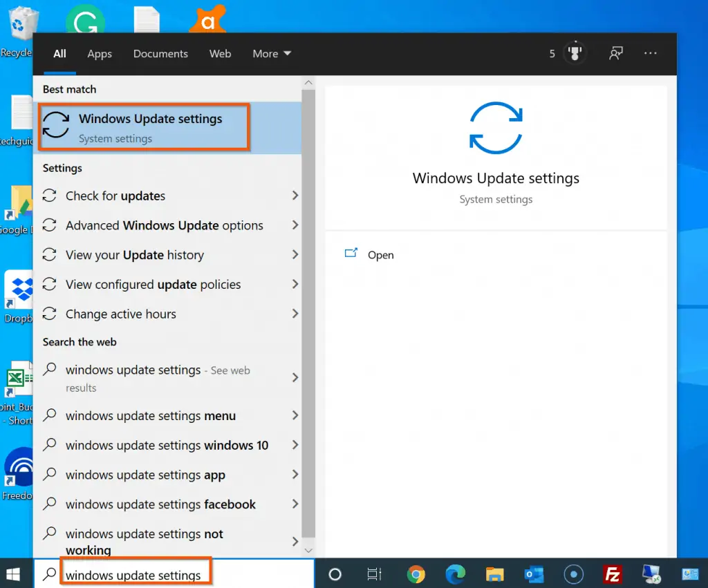Screen dimensions: 708x588
Task: Switch to the Apps tab
Action: [99, 53]
